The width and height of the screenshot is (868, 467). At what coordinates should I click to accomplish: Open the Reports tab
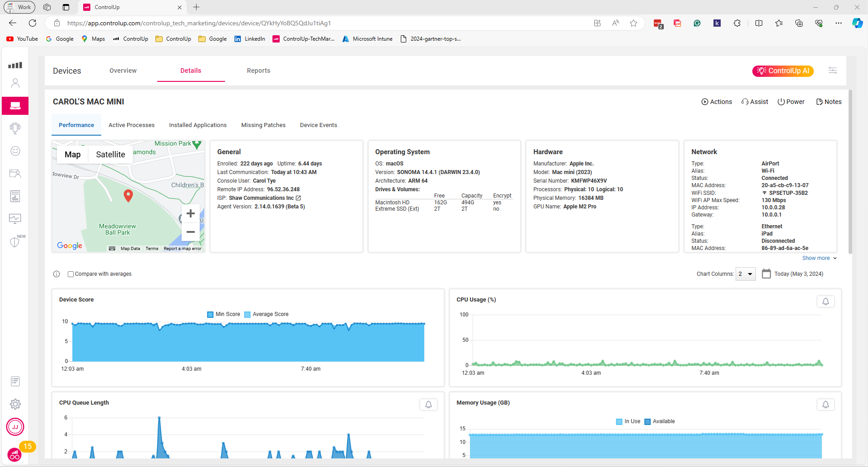coord(258,71)
